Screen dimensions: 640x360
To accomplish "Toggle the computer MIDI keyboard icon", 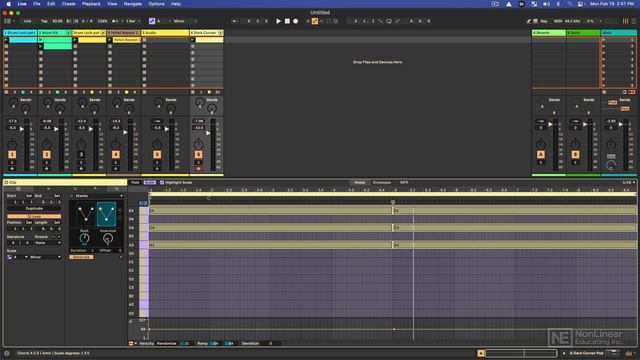I will point(535,21).
